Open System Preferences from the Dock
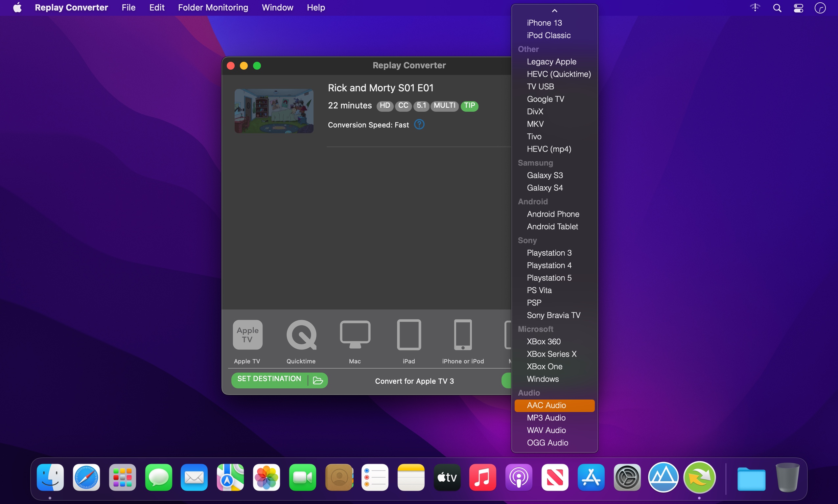The image size is (838, 504). click(627, 477)
